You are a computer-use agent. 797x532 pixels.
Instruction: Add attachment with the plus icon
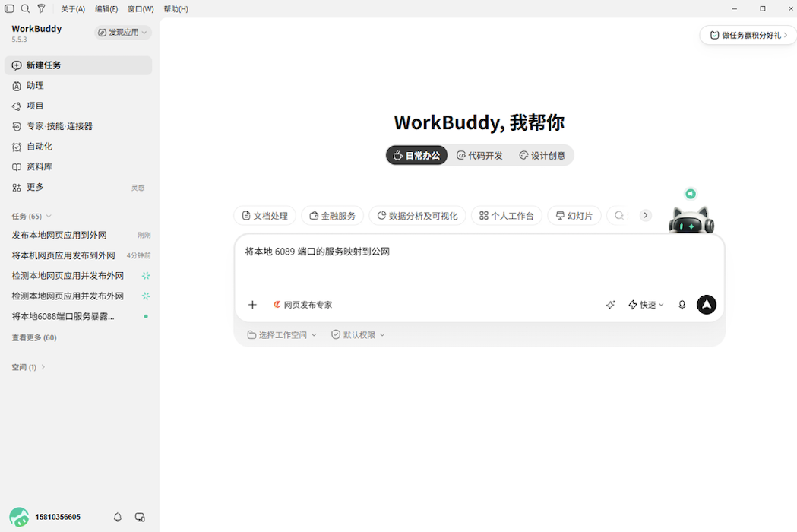tap(252, 305)
